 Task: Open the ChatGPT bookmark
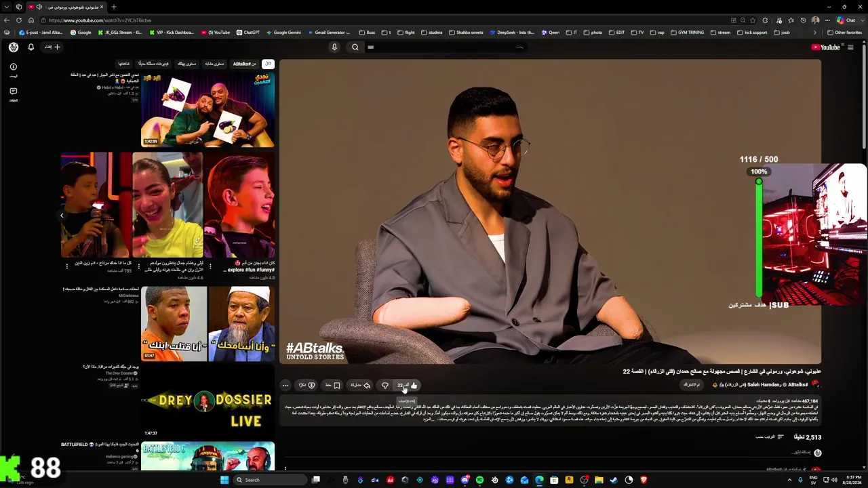(x=248, y=33)
